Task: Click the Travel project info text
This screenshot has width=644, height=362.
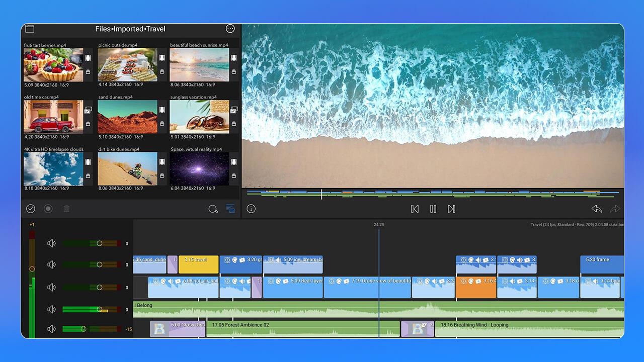Action: click(x=577, y=225)
